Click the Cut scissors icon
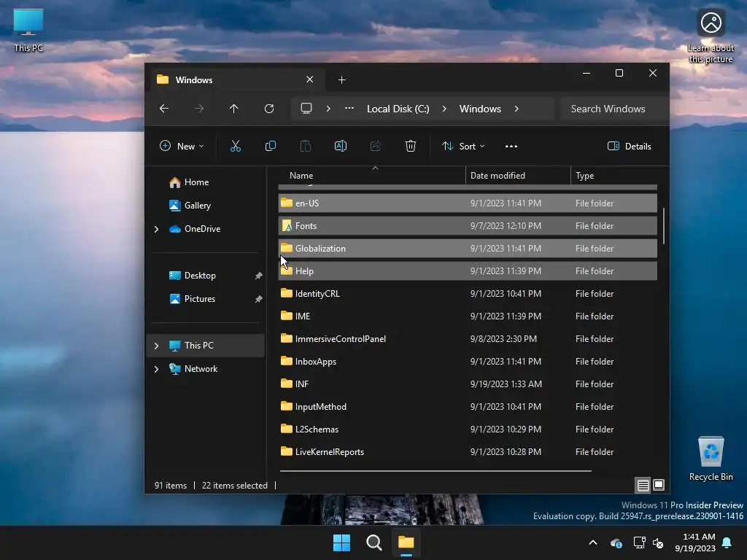 [236, 146]
